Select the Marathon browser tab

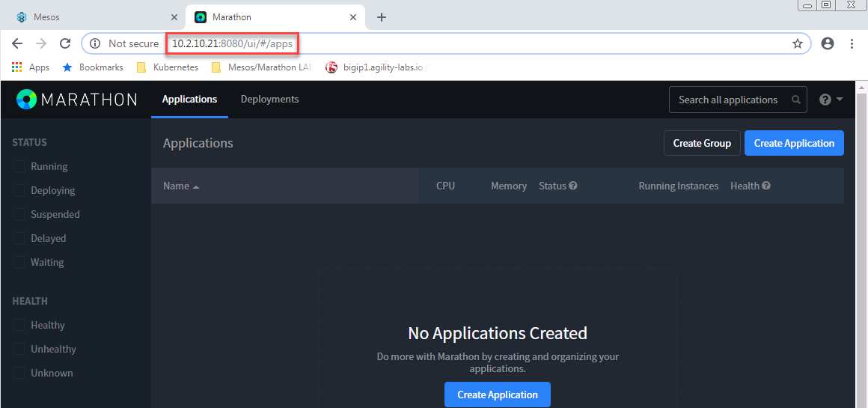click(275, 17)
